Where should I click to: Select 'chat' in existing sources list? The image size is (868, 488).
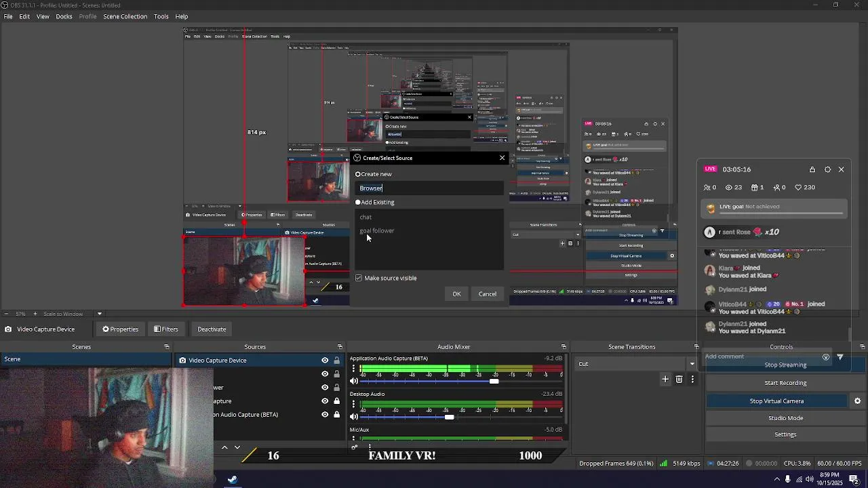point(366,217)
